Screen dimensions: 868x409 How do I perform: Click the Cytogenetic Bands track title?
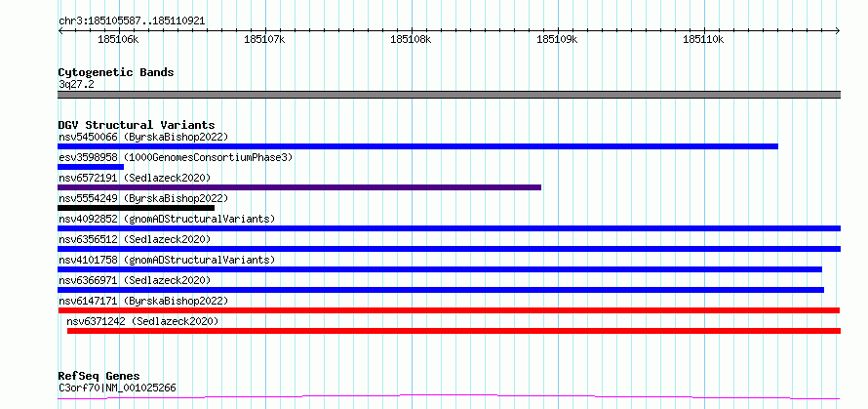tap(116, 72)
